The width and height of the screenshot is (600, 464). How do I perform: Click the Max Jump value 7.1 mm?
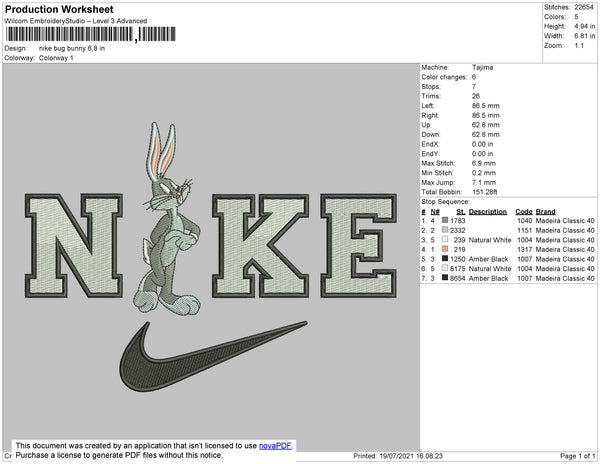click(484, 182)
